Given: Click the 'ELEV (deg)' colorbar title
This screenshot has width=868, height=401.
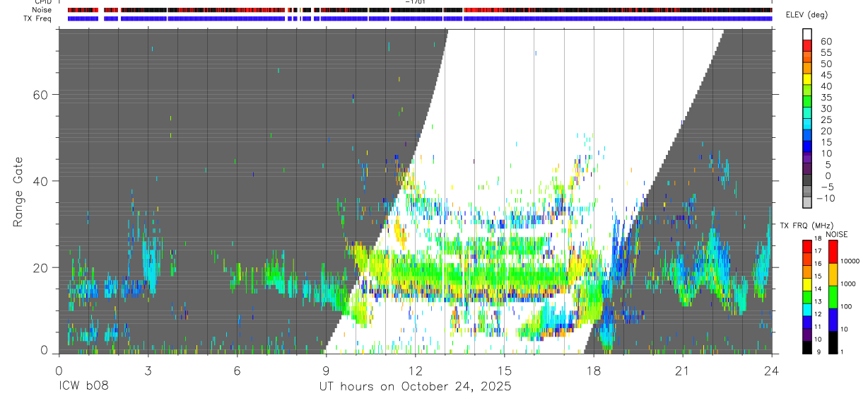Looking at the screenshot, I should pyautogui.click(x=807, y=15).
